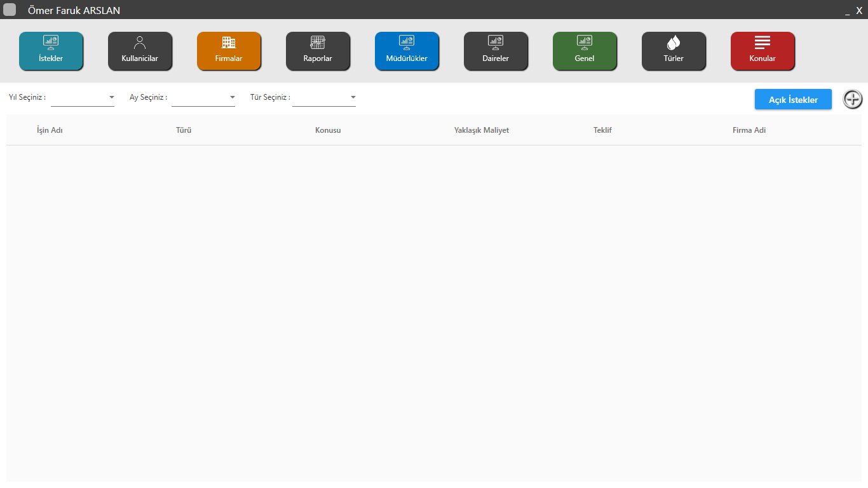This screenshot has width=868, height=488.
Task: Open the Raporlar reports section
Action: (x=318, y=51)
